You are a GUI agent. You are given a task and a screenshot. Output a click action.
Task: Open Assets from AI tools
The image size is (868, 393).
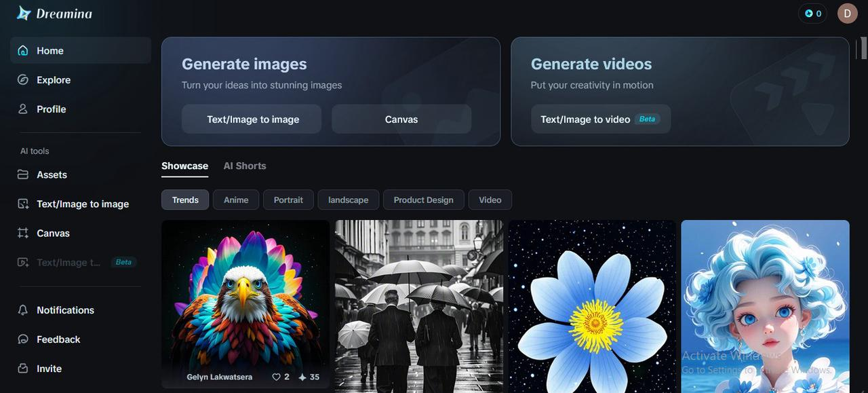[x=81, y=174]
